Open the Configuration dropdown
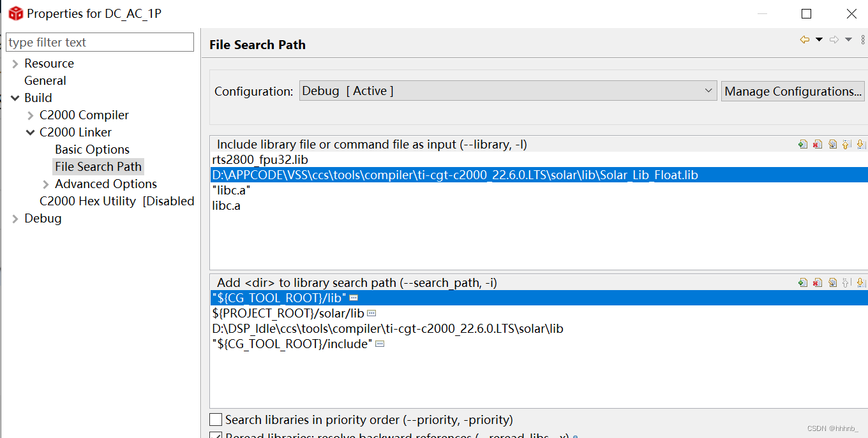The width and height of the screenshot is (868, 438). [x=708, y=91]
